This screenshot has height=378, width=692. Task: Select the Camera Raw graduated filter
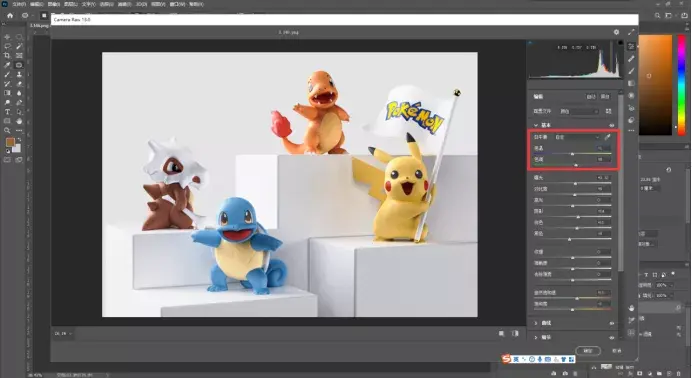(x=632, y=83)
